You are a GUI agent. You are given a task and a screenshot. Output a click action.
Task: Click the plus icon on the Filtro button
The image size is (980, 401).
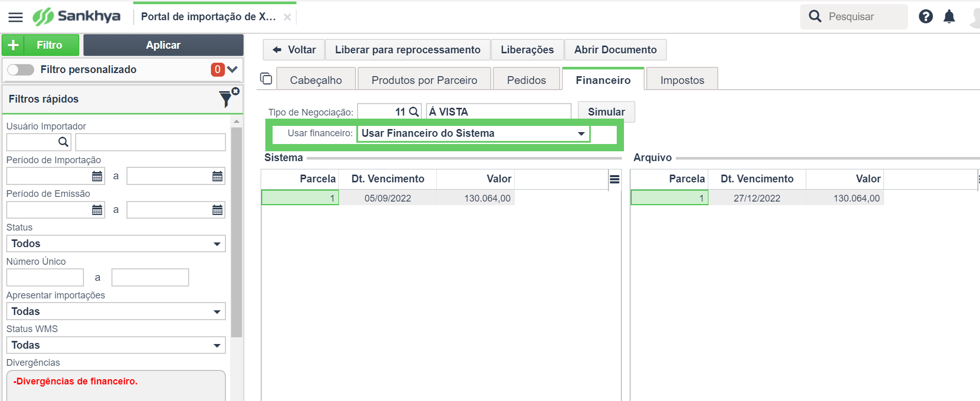[13, 45]
